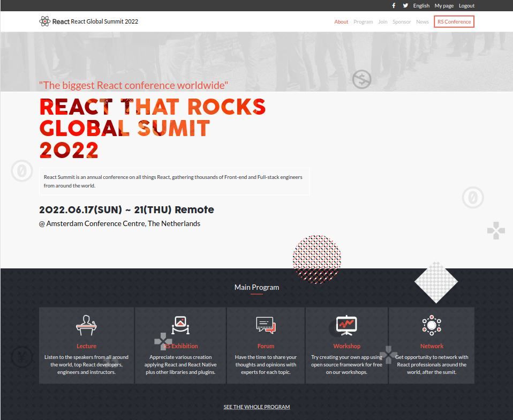513x420 pixels.
Task: Click the Main Program section heading
Action: 256,287
